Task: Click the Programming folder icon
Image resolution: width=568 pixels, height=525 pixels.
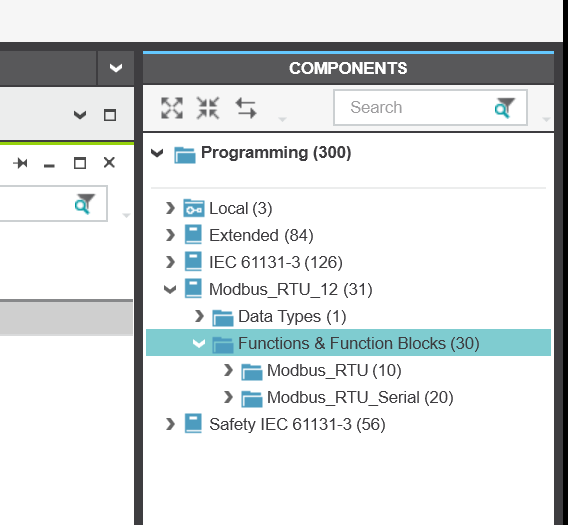Action: 185,155
